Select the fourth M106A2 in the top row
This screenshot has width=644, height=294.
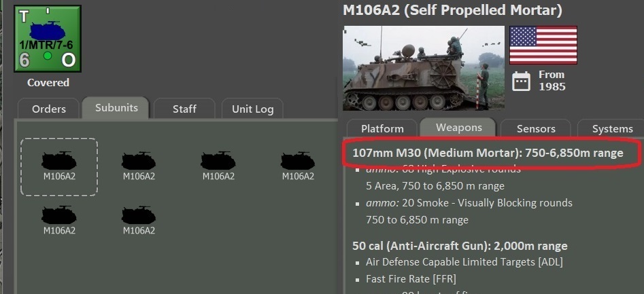[x=298, y=166]
